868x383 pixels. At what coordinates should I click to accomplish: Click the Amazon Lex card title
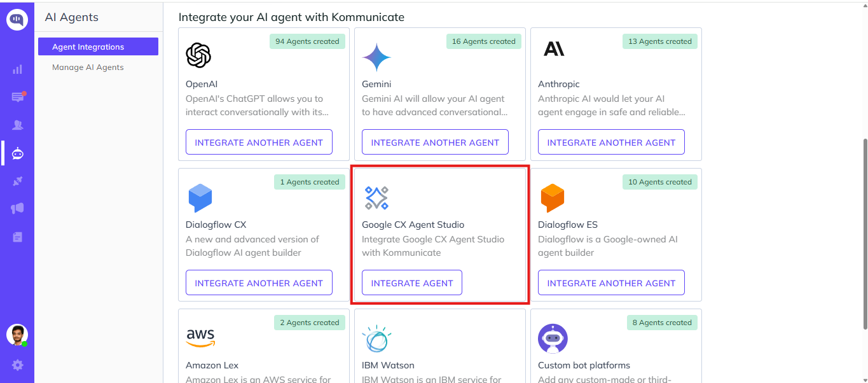(x=212, y=365)
